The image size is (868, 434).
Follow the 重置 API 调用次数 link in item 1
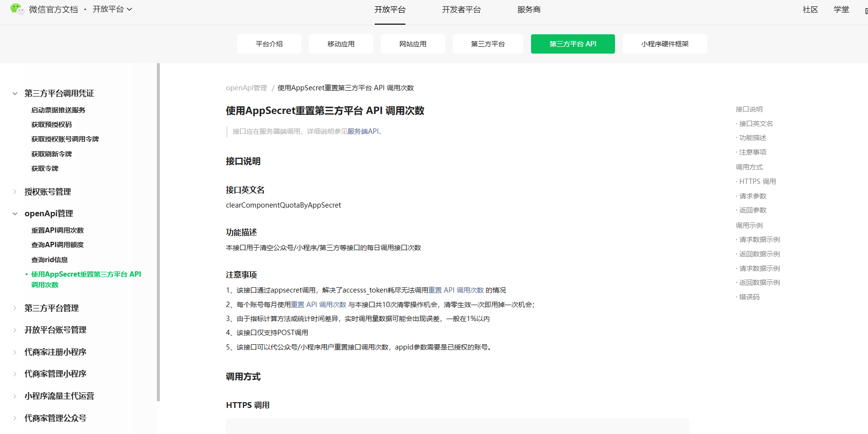pos(456,290)
